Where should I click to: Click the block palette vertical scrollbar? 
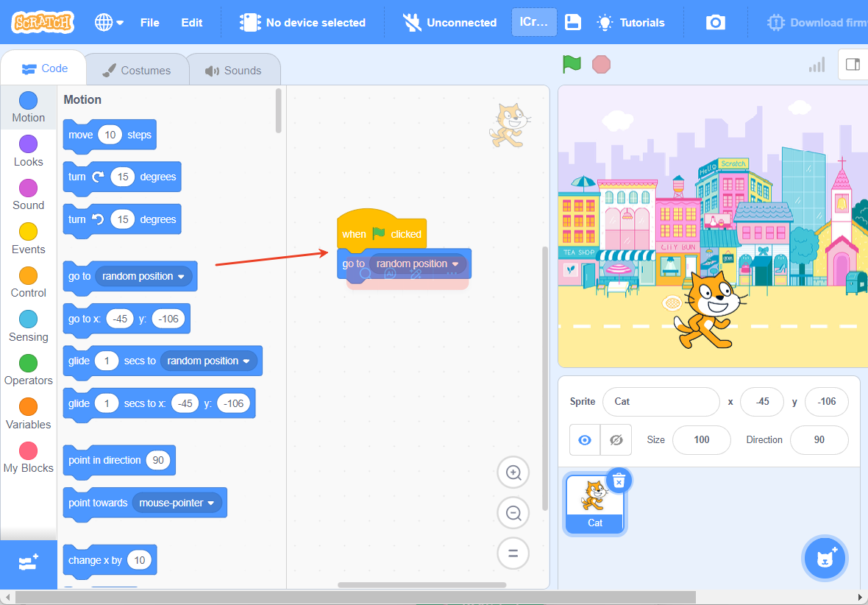click(x=279, y=111)
